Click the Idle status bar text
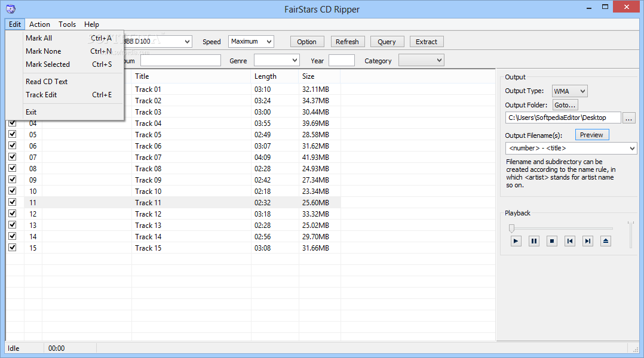The image size is (644, 358). (x=14, y=348)
